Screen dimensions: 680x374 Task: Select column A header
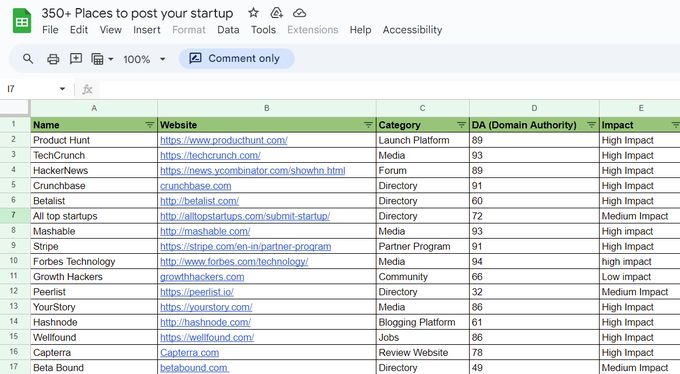[94, 108]
